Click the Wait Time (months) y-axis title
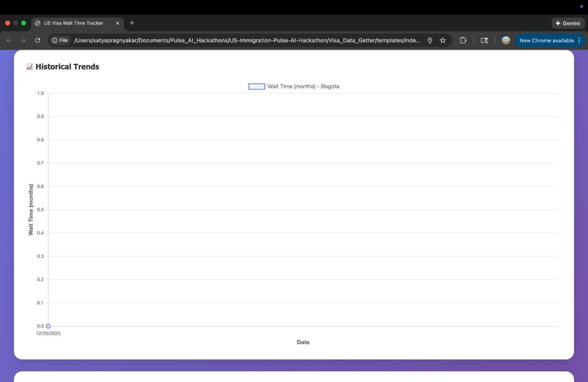The height and width of the screenshot is (382, 588). pos(31,209)
